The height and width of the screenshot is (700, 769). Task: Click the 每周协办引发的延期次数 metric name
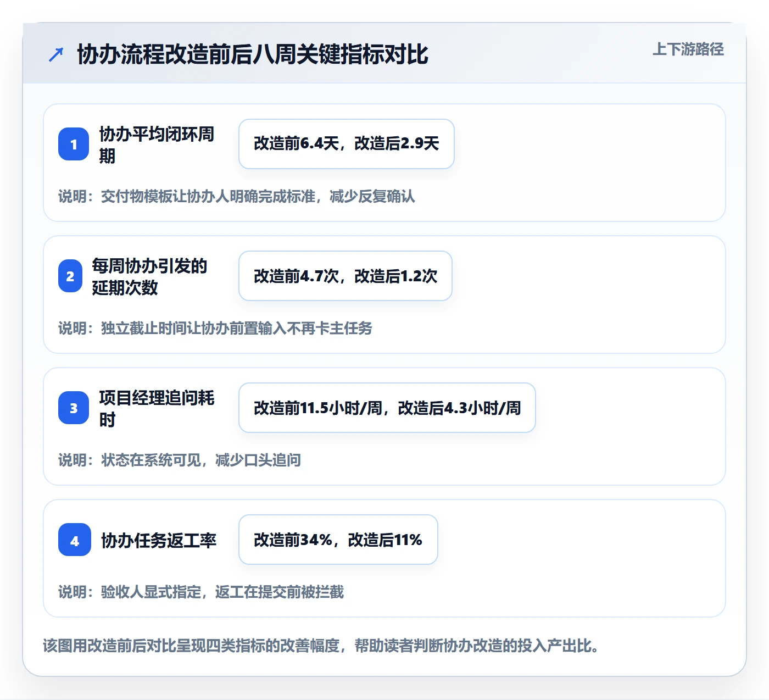coord(149,276)
